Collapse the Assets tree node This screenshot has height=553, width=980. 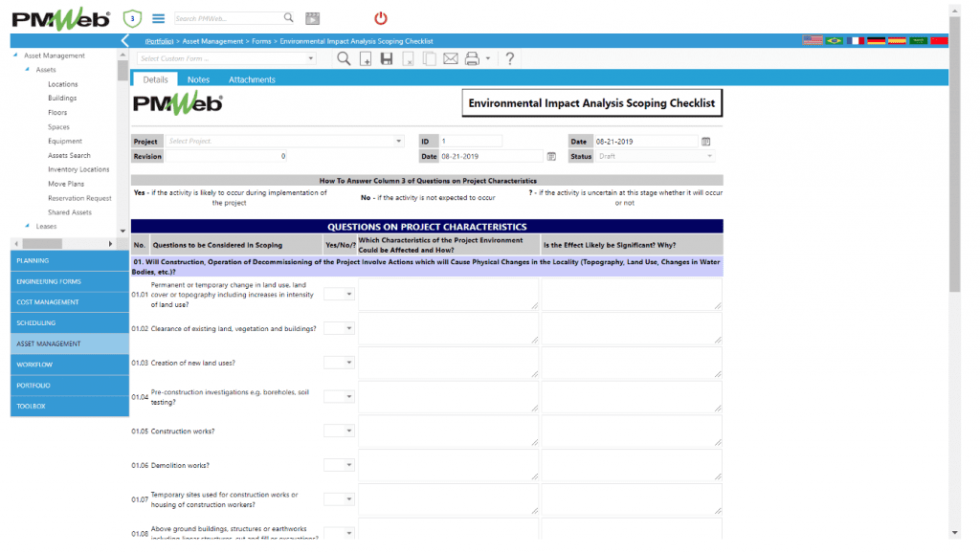pos(28,69)
